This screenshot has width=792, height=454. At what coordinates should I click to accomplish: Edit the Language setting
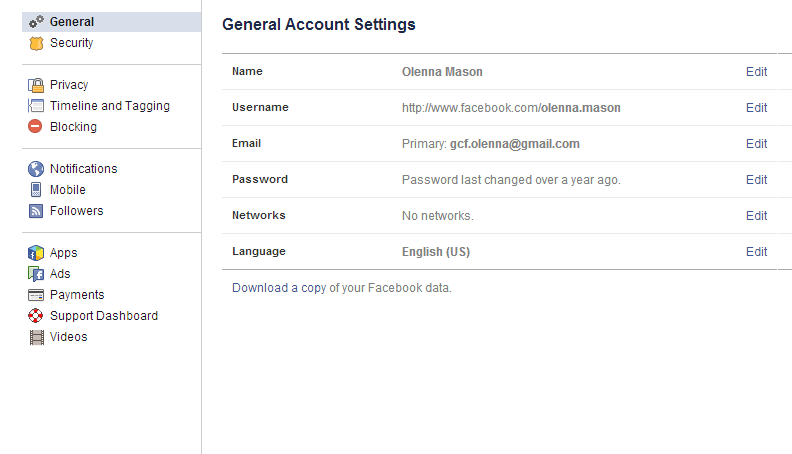pos(756,252)
